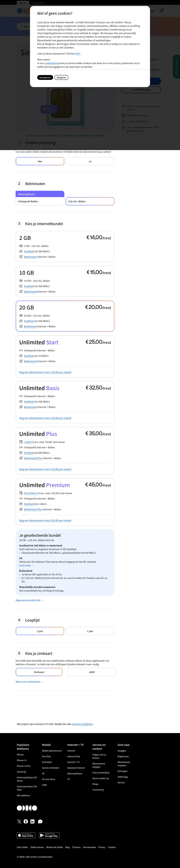Open the 'cookiebeleid' link in dialog
Image resolution: width=180 pixels, height=868 pixels.
pos(51,63)
